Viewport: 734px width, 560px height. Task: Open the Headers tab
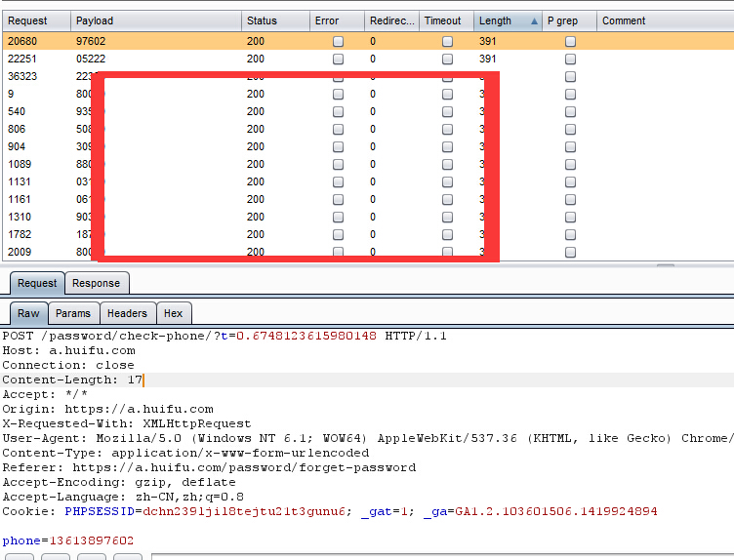click(x=127, y=313)
